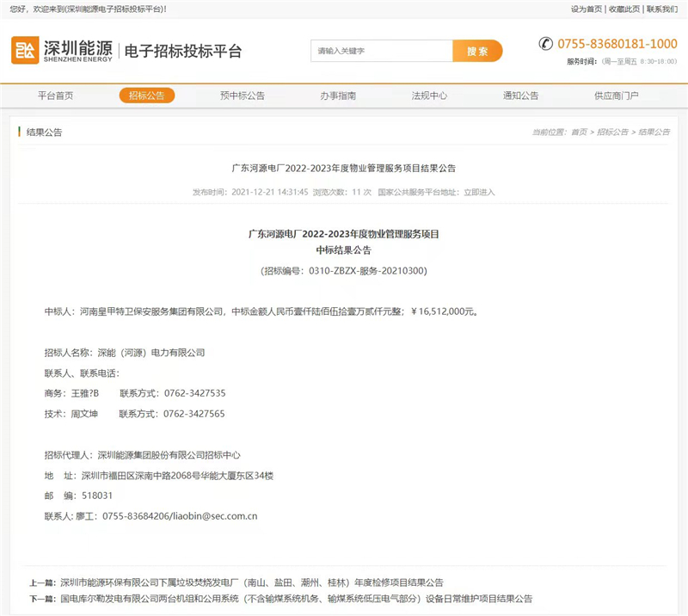Click the address 深圳市福田区深南中路2068号华能大厦东区34楼
Image resolution: width=688 pixels, height=616 pixels.
(x=178, y=476)
